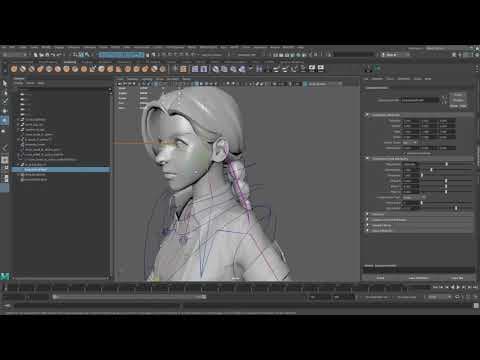Select the arrow Select tool in the toolbox

pos(5,83)
